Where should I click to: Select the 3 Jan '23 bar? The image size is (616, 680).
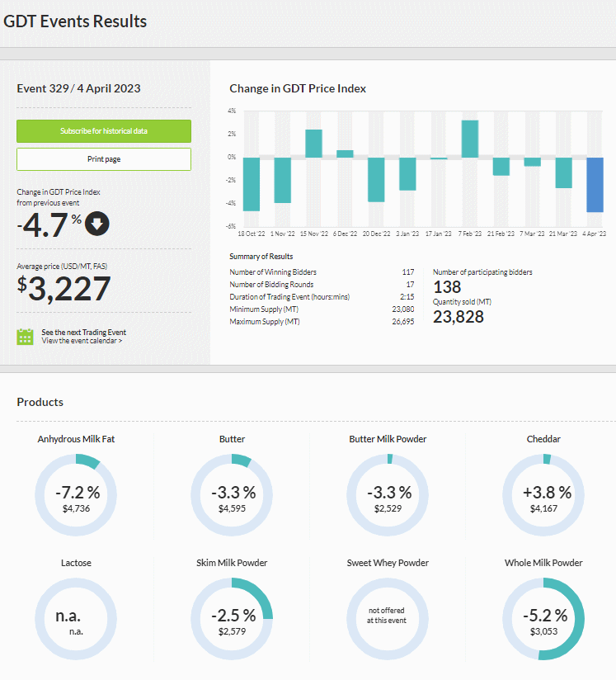tap(407, 174)
